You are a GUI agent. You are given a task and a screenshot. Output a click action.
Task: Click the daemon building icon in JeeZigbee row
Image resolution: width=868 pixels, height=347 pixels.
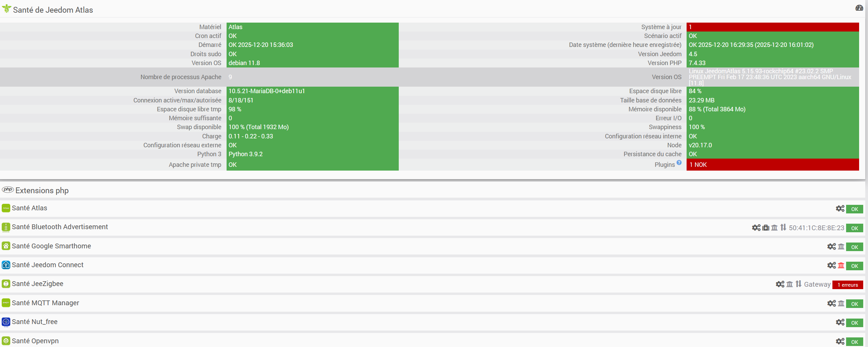[x=790, y=284]
